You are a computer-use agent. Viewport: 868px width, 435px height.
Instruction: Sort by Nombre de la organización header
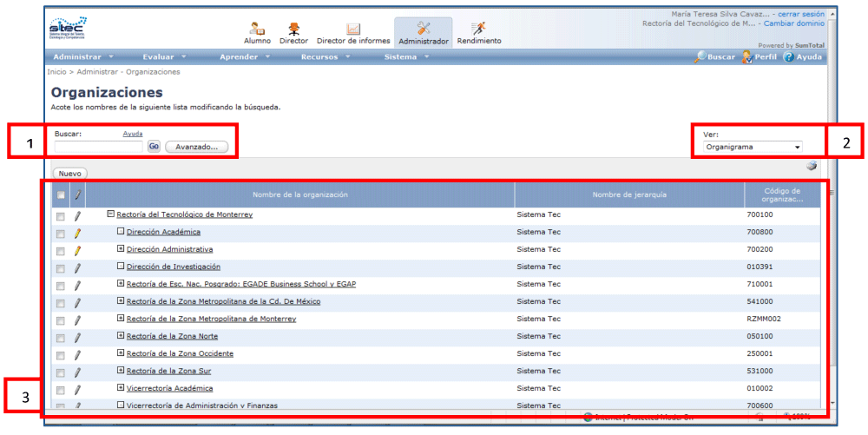click(300, 194)
